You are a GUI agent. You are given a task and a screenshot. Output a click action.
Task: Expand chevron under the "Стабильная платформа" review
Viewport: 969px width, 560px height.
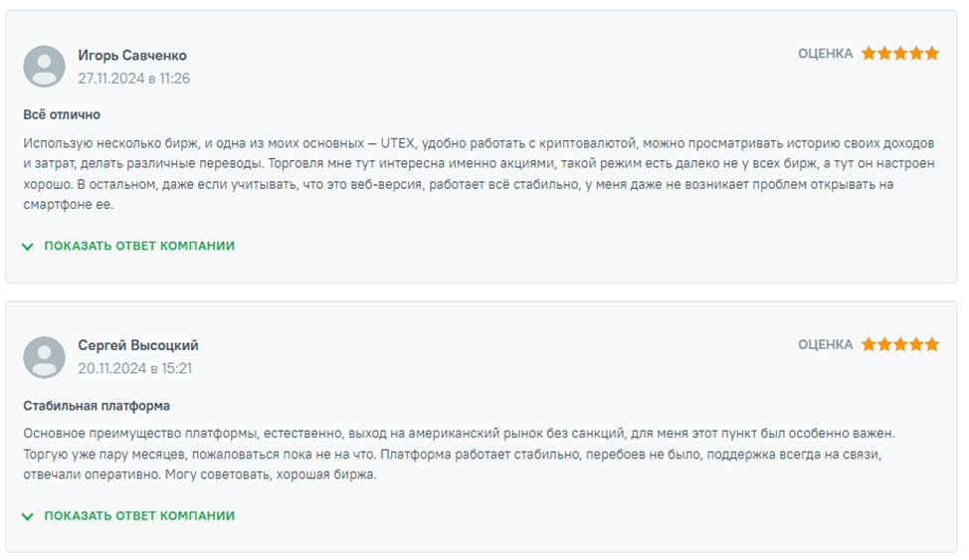pyautogui.click(x=28, y=516)
